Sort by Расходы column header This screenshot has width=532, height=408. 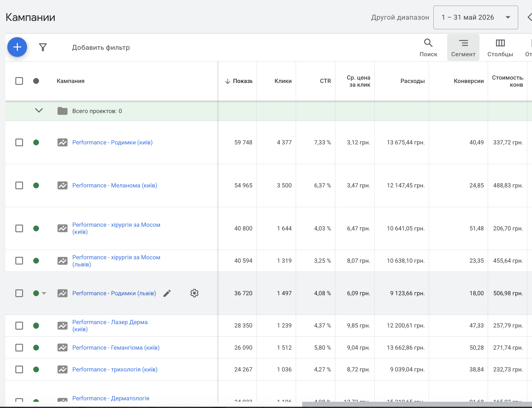tap(413, 81)
